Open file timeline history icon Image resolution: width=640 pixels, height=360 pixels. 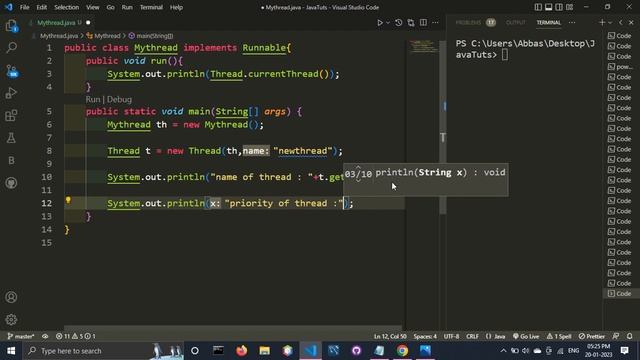tap(398, 23)
